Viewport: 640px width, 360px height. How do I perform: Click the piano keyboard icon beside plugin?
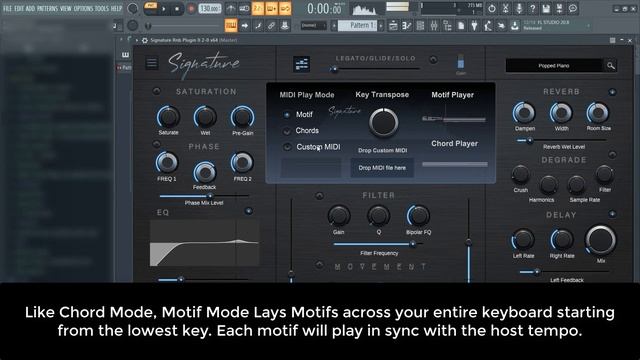(x=125, y=55)
